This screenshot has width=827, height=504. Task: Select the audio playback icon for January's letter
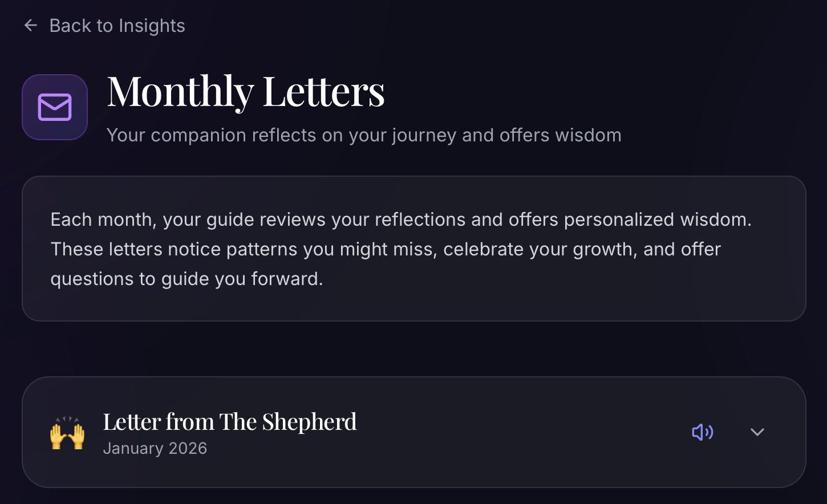(x=703, y=432)
